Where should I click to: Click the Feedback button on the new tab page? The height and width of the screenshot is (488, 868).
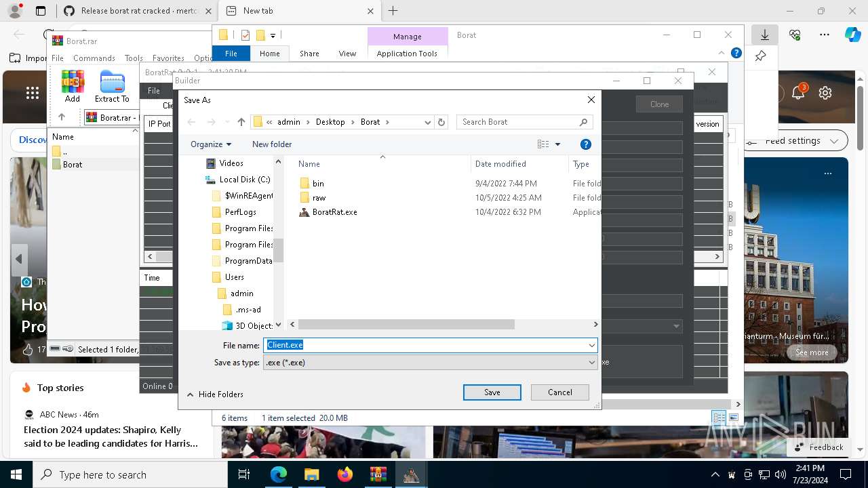click(x=818, y=447)
